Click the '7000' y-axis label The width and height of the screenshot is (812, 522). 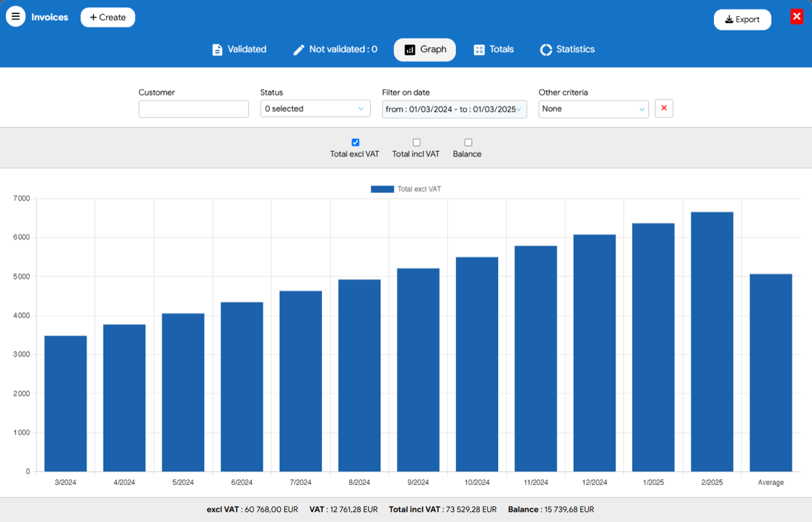22,198
